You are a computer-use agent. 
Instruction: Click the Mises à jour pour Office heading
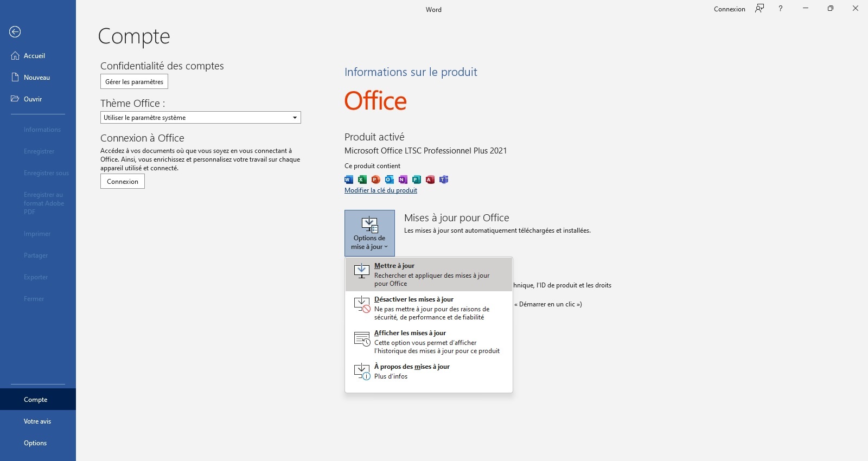[457, 218]
